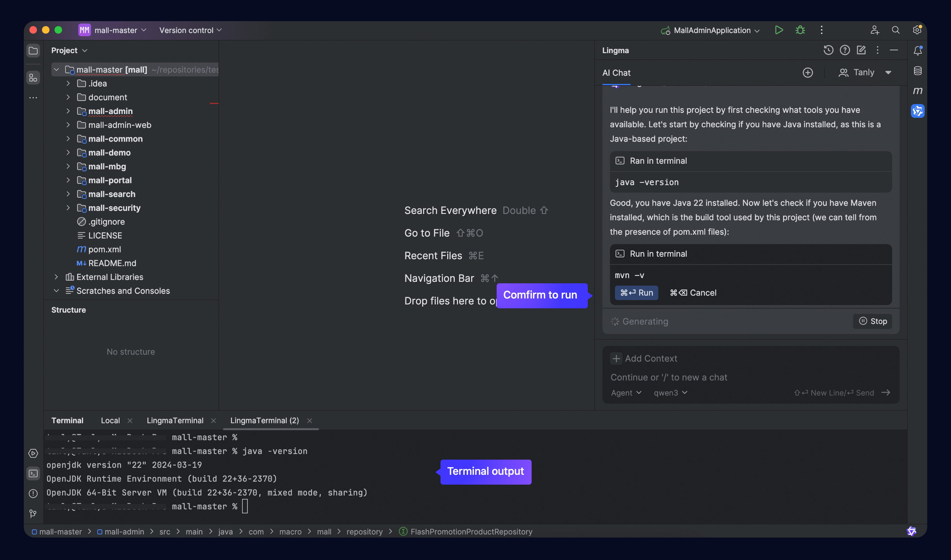The image size is (951, 560).
Task: Expand the mall-admin folder
Action: click(68, 111)
